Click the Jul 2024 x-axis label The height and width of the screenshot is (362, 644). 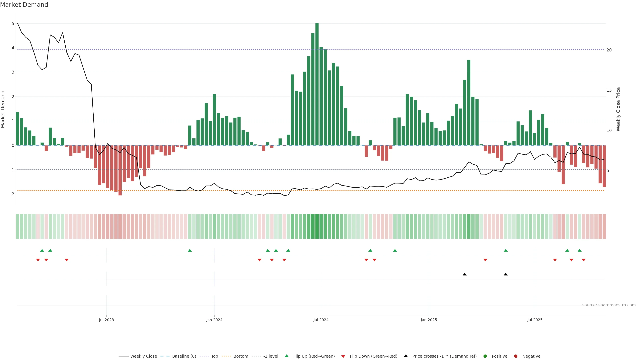[x=321, y=320]
